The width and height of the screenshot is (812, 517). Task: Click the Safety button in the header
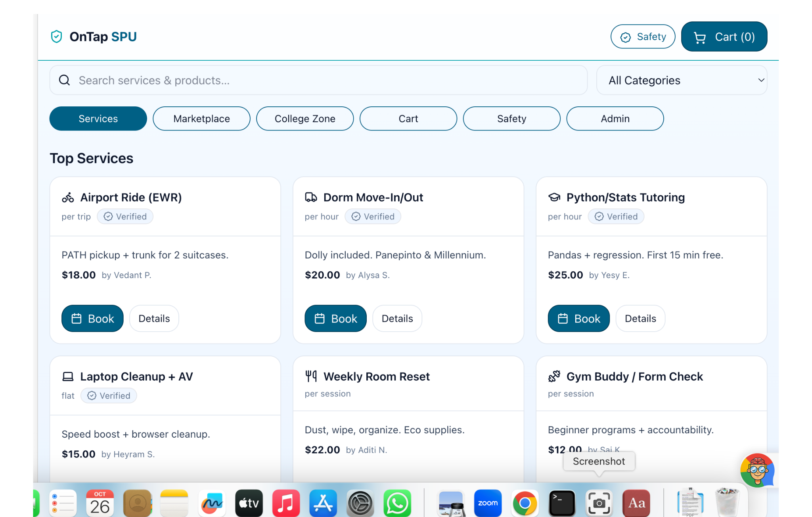(643, 37)
